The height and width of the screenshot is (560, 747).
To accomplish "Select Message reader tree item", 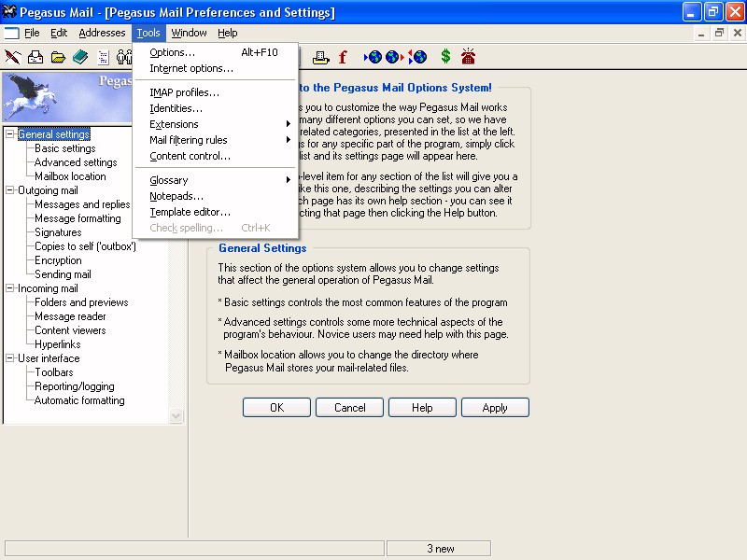I will click(71, 316).
